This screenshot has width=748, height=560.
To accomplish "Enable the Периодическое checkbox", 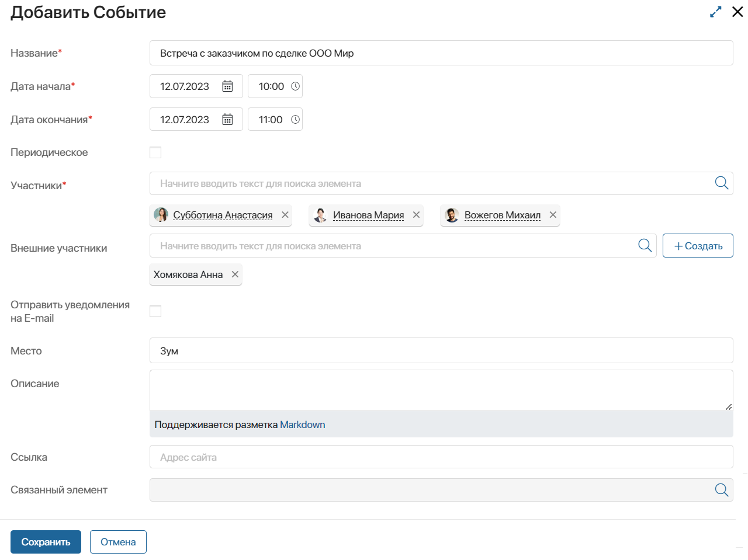I will click(x=155, y=152).
